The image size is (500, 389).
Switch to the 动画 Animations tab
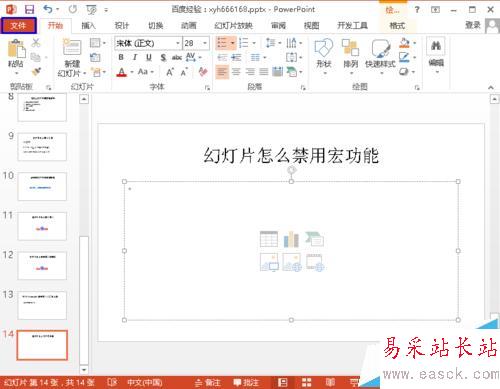click(x=189, y=25)
